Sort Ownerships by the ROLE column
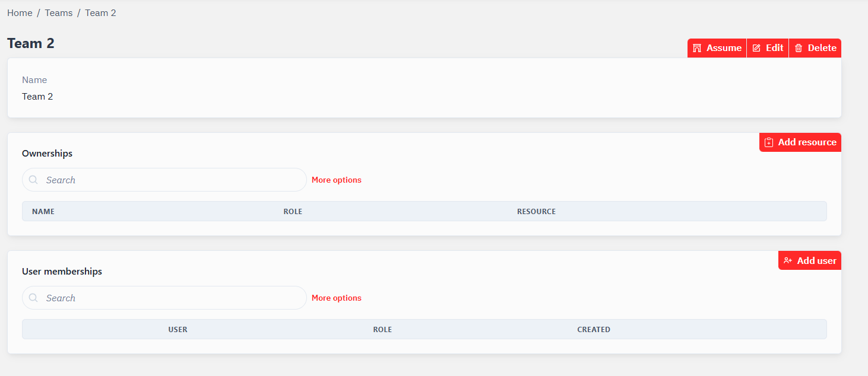Image resolution: width=868 pixels, height=376 pixels. click(x=293, y=211)
